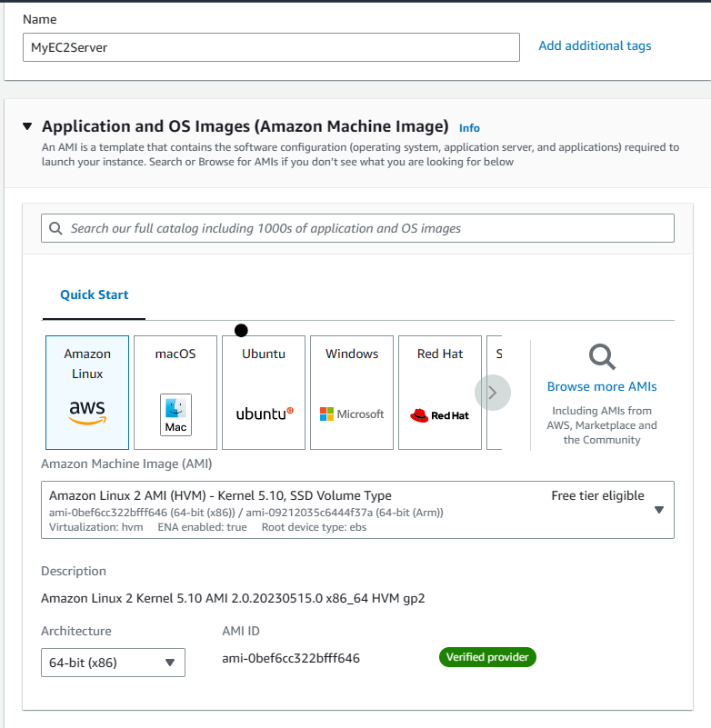
Task: Click the arrow of the AMI selection dropdown
Action: pos(659,510)
